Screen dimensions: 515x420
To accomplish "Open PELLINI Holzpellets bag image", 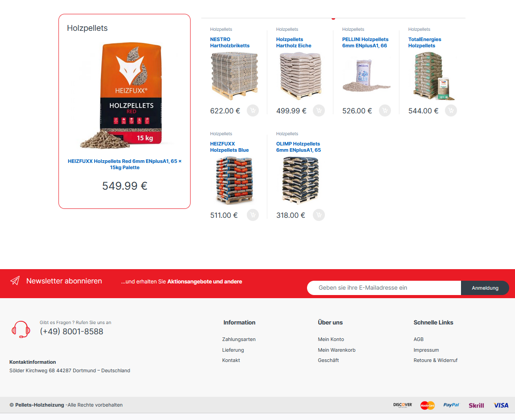I will (x=366, y=76).
